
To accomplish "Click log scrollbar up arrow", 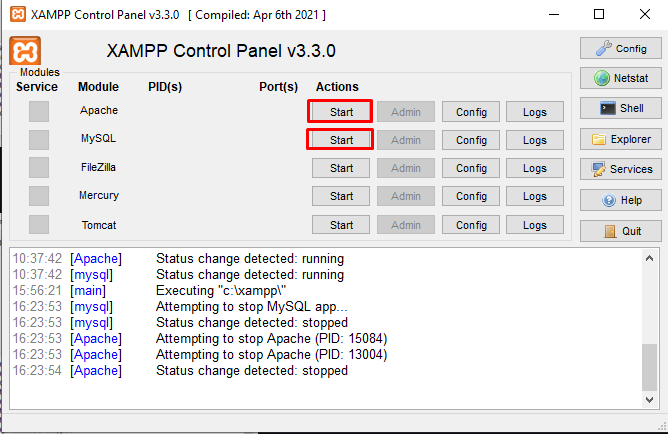I will 649,258.
